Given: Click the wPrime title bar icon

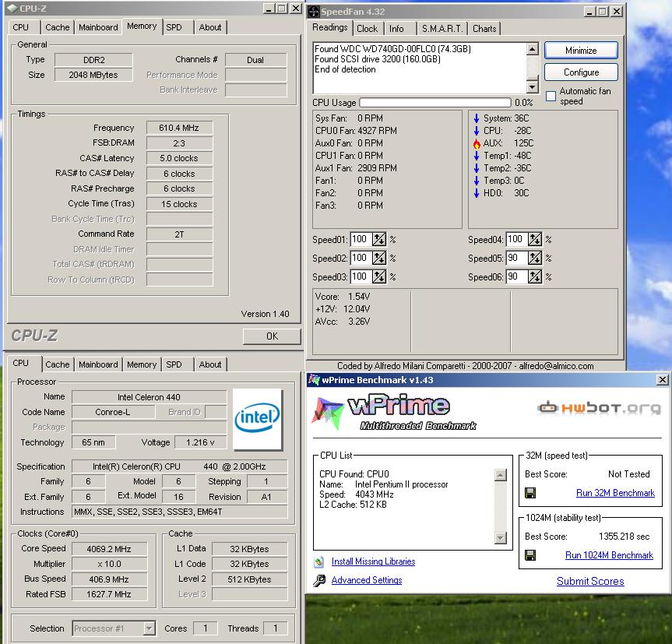Looking at the screenshot, I should coord(314,380).
